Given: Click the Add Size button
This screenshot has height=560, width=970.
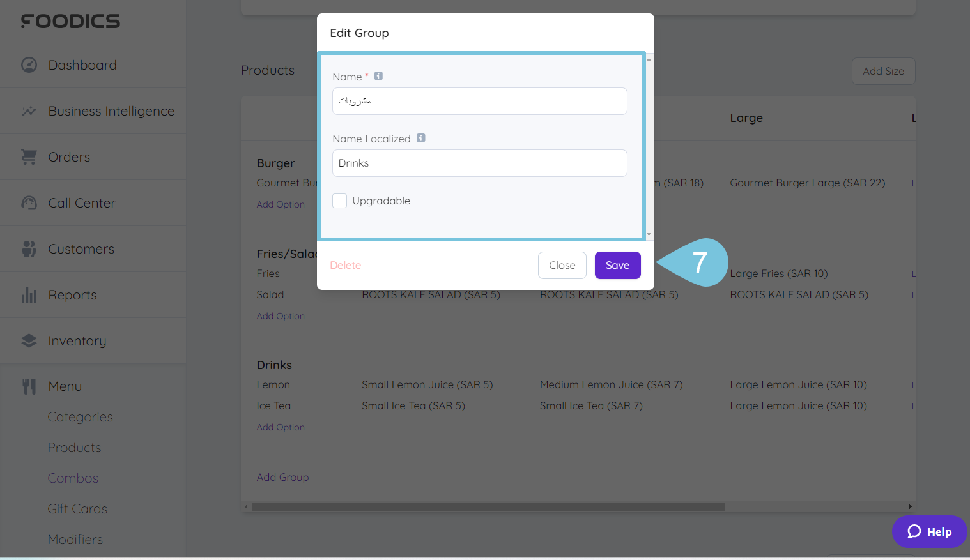Looking at the screenshot, I should click(x=883, y=71).
